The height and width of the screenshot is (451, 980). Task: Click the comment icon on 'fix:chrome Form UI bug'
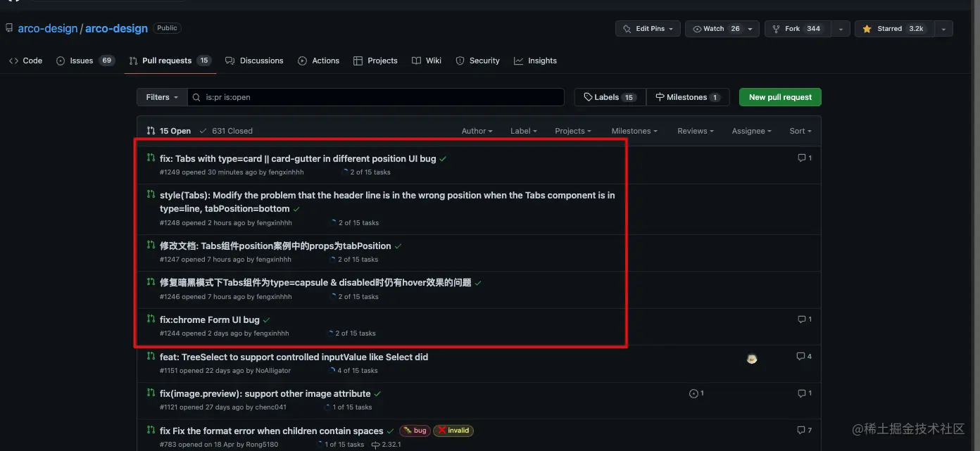[x=805, y=319]
